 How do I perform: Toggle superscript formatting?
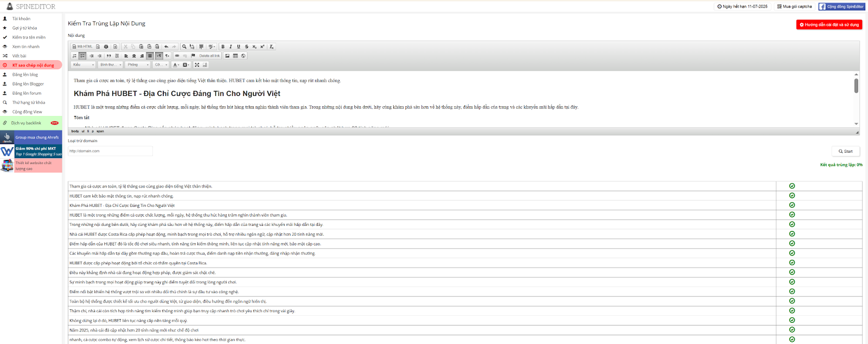coord(263,47)
